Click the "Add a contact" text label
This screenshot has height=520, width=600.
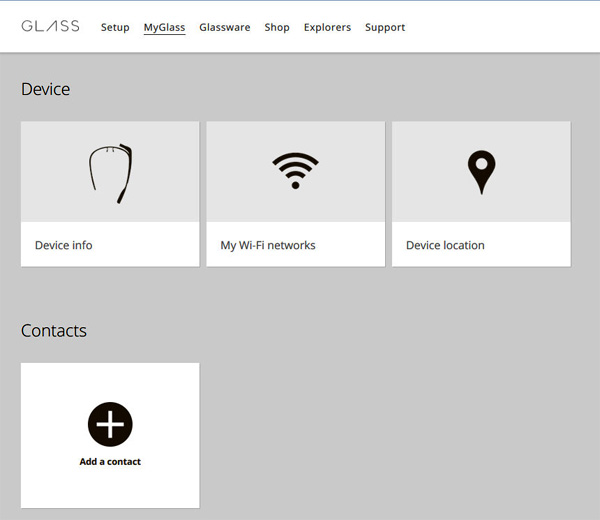110,462
